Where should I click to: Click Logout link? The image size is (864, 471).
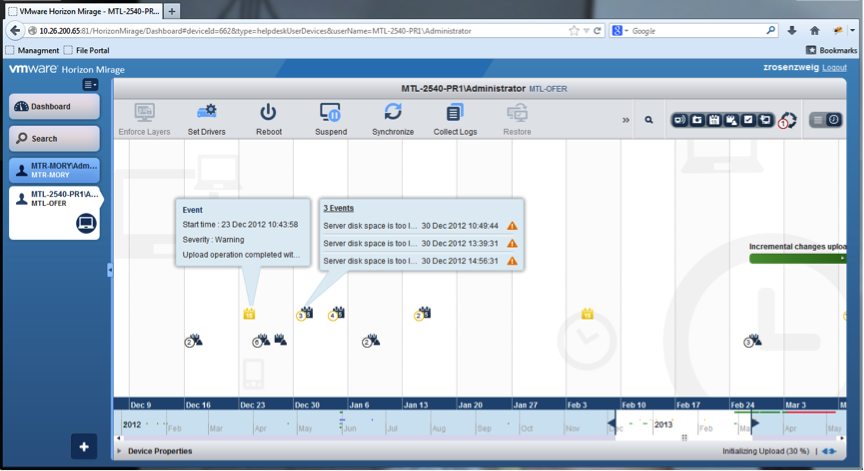coord(834,68)
